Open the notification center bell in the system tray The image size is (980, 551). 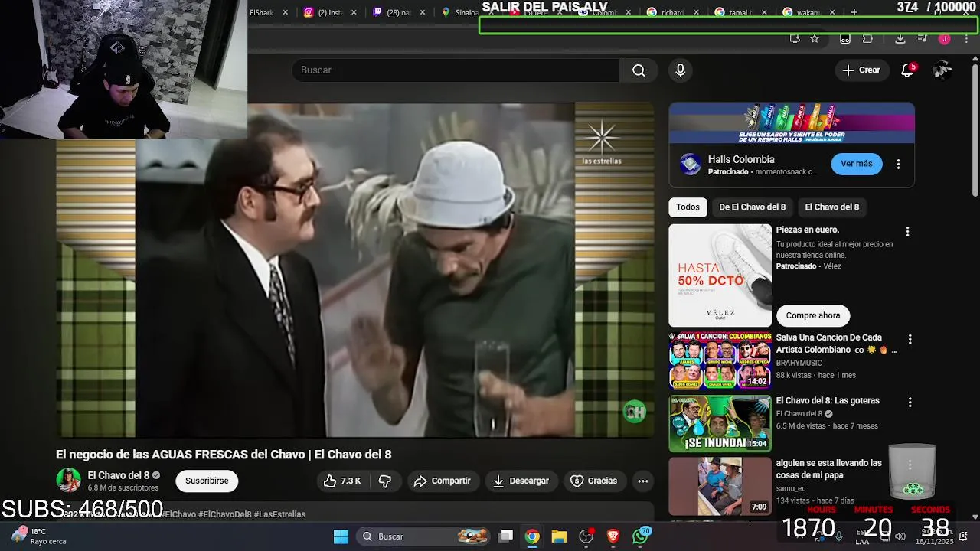[963, 536]
